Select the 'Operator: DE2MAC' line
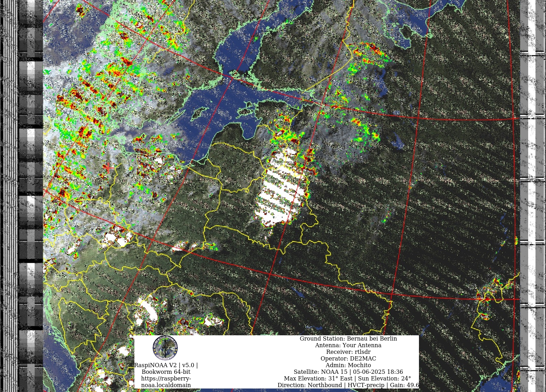Image resolution: width=546 pixels, height=392 pixels. click(348, 359)
